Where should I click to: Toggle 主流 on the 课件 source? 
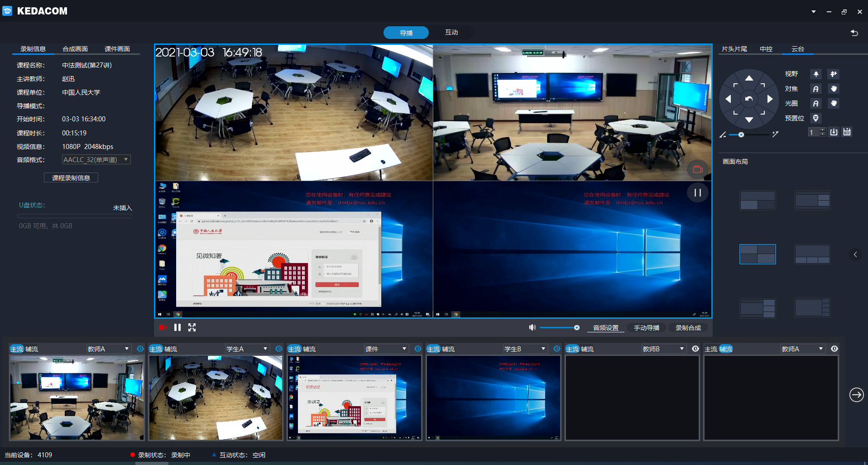294,349
